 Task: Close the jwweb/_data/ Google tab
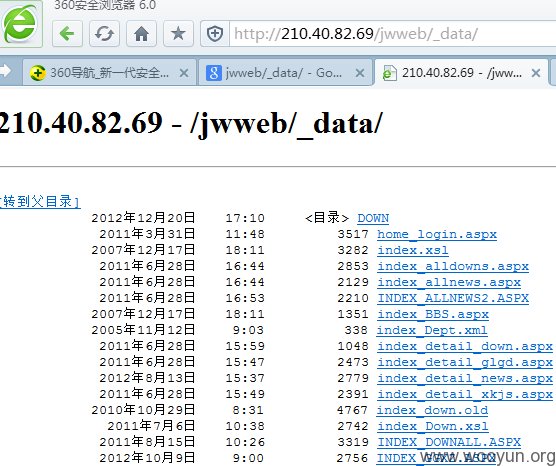(x=360, y=73)
